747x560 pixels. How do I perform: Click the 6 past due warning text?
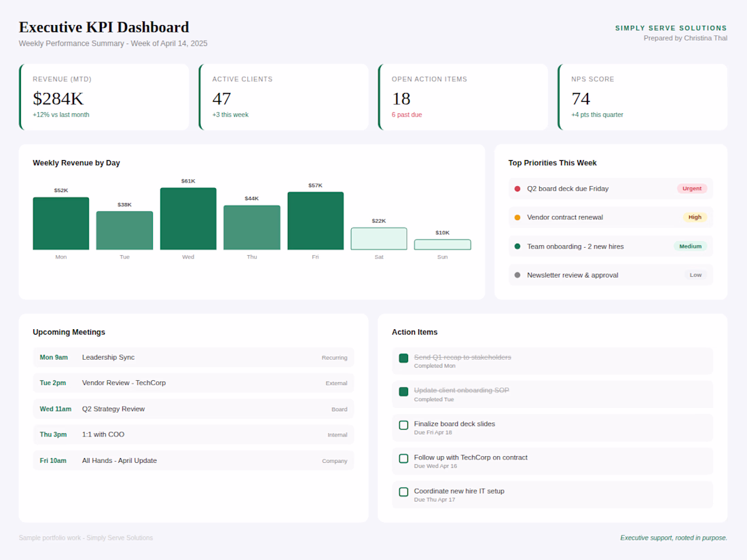pyautogui.click(x=407, y=115)
